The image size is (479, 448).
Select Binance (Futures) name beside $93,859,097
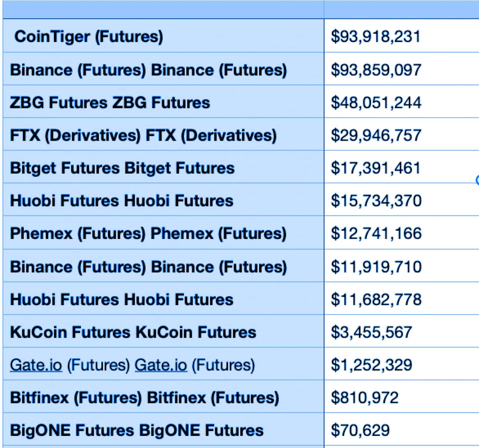(148, 70)
